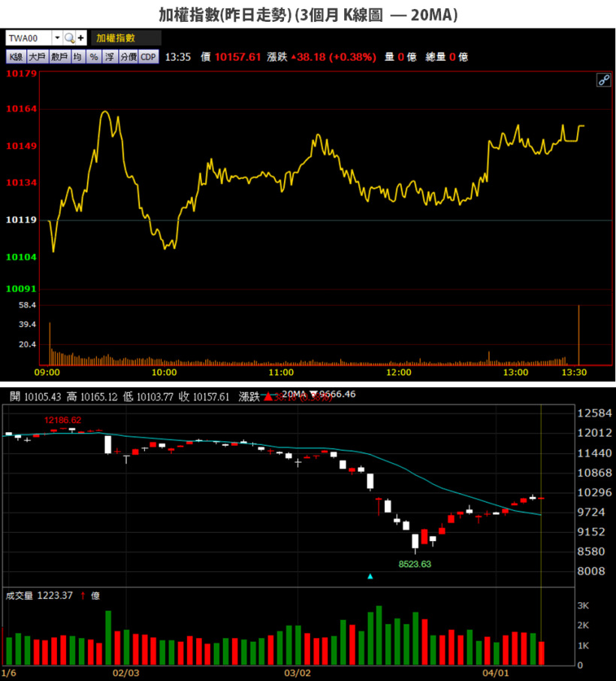This screenshot has height=681, width=616.
Task: Select the 散戶 view button
Action: 59,57
